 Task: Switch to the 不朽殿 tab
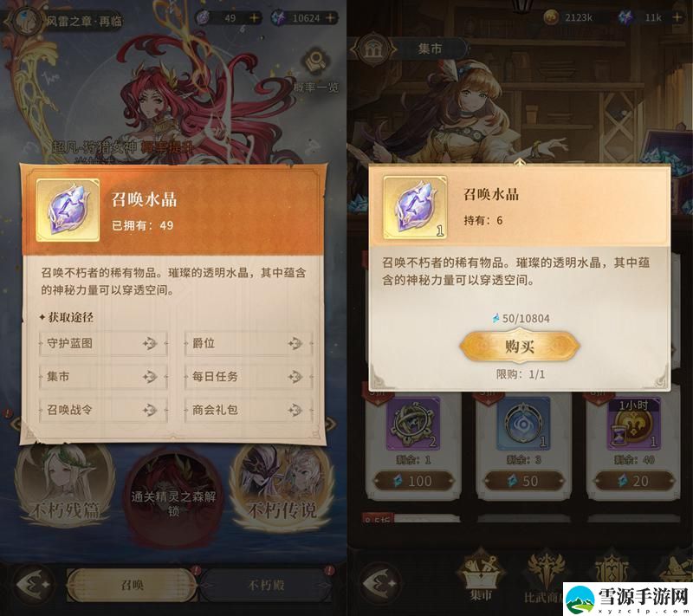click(267, 585)
